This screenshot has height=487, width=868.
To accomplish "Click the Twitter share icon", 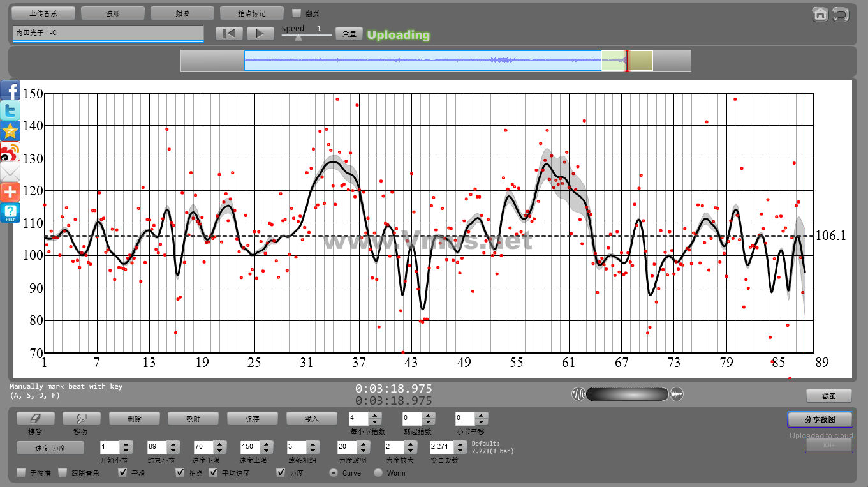I will point(10,111).
